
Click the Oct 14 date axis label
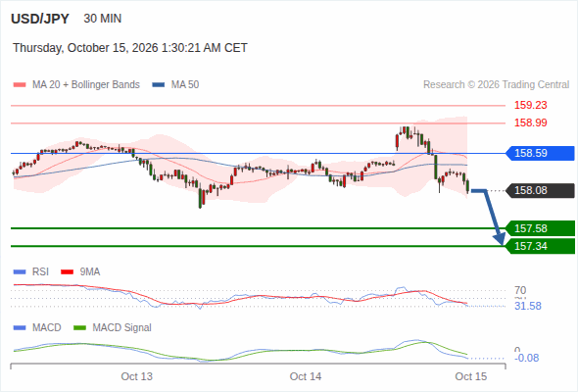pos(306,376)
